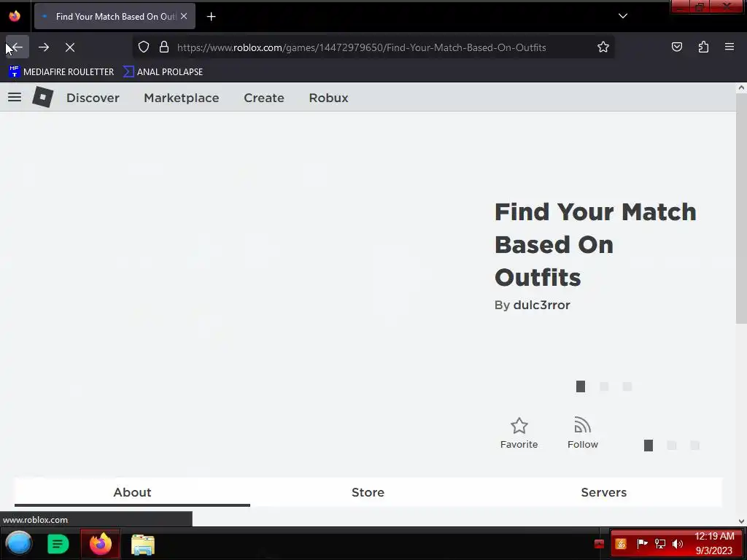Open MEDIAFIRE ROULETTER bookmark
This screenshot has height=560, width=747.
(x=61, y=72)
